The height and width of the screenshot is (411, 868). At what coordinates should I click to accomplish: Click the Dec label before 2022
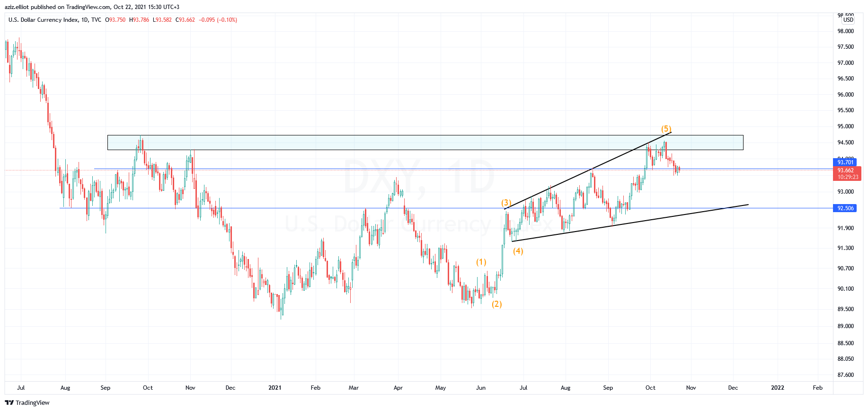pyautogui.click(x=733, y=387)
